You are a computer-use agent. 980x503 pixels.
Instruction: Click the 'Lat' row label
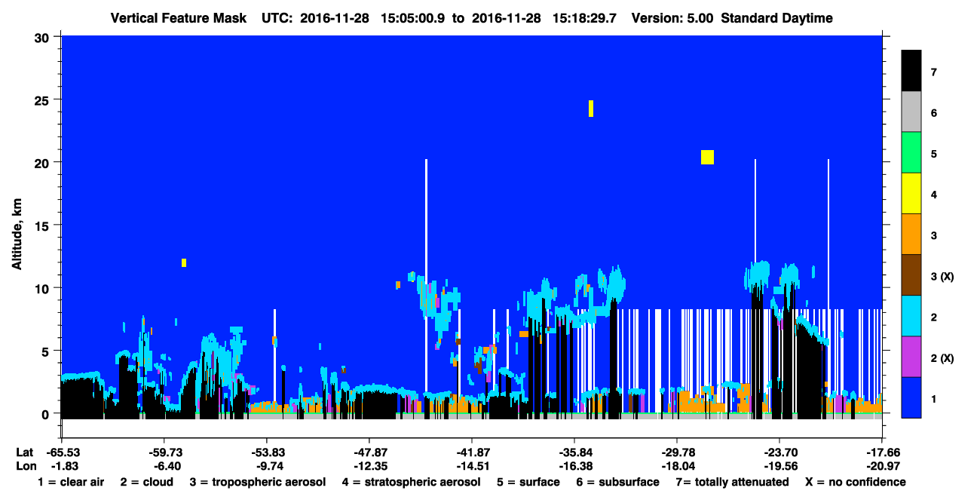pos(25,452)
